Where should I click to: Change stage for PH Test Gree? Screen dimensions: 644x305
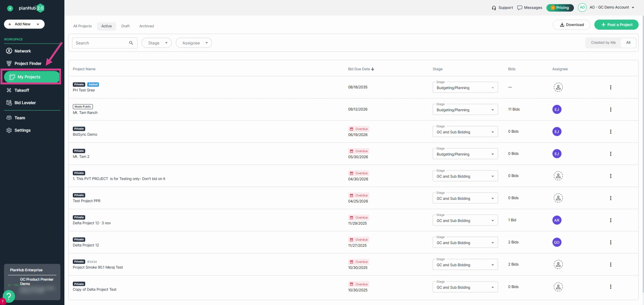pyautogui.click(x=465, y=88)
